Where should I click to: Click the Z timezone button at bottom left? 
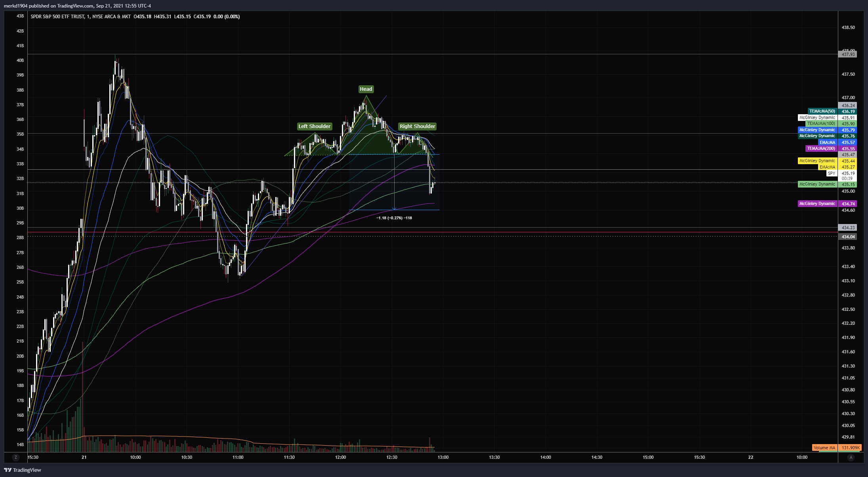(x=16, y=457)
